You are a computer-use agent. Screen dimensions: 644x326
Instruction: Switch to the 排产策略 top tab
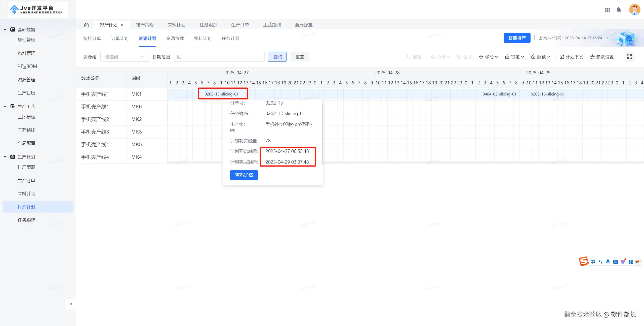click(145, 25)
